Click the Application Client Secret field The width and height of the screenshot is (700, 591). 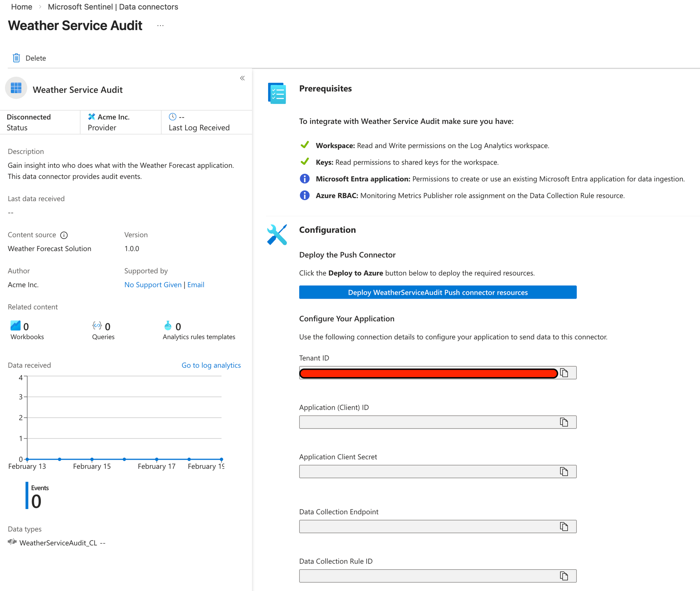pyautogui.click(x=427, y=472)
